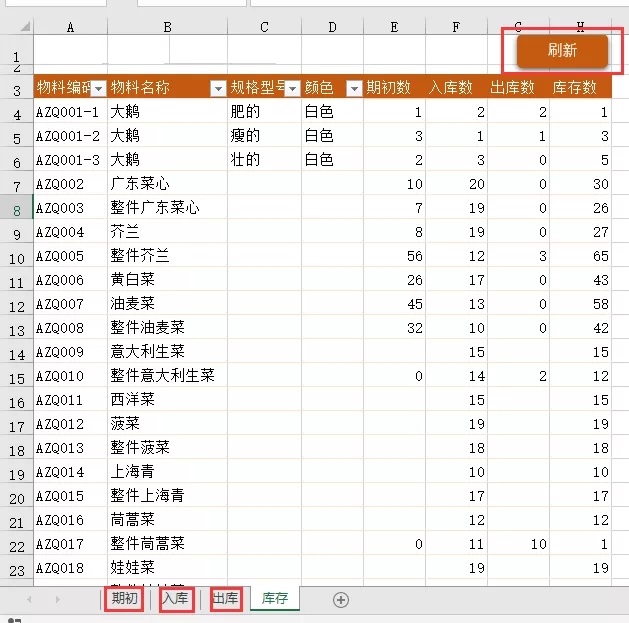Select 出库数 value 10 for AZQ017
The width and height of the screenshot is (629, 623).
click(518, 544)
